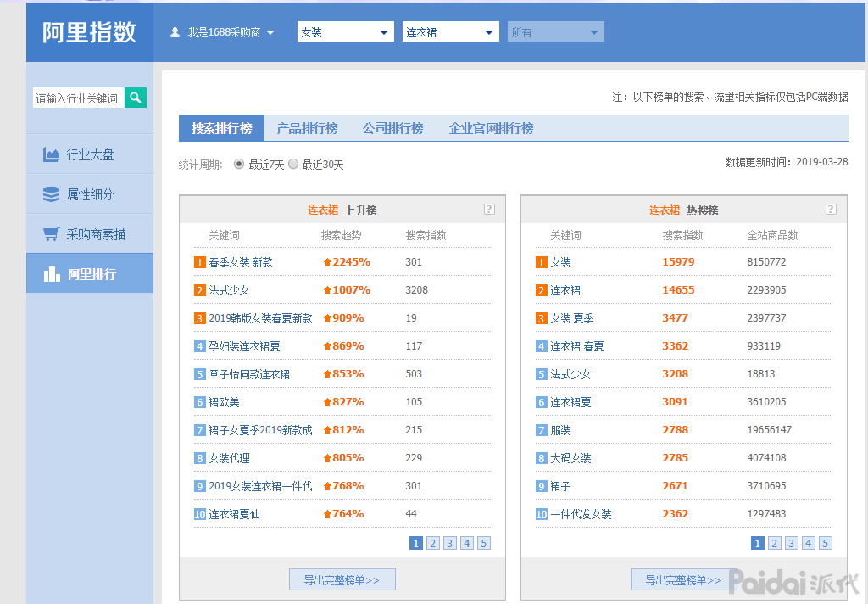
Task: Click the green search magnifier button
Action: tap(135, 98)
